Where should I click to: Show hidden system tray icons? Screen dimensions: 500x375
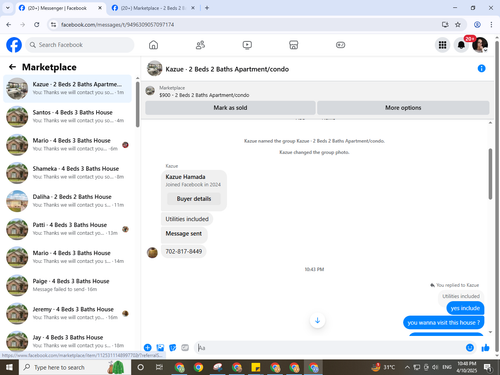click(x=407, y=367)
